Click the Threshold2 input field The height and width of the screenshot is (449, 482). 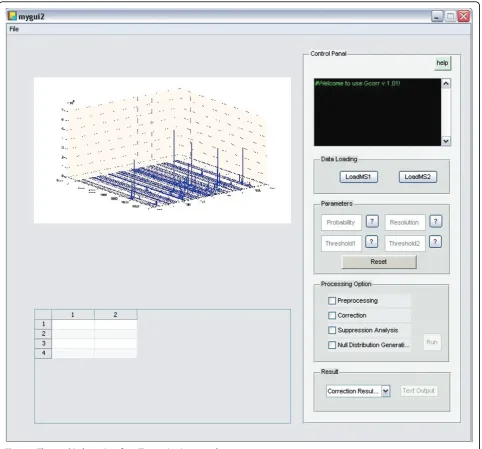pyautogui.click(x=405, y=243)
